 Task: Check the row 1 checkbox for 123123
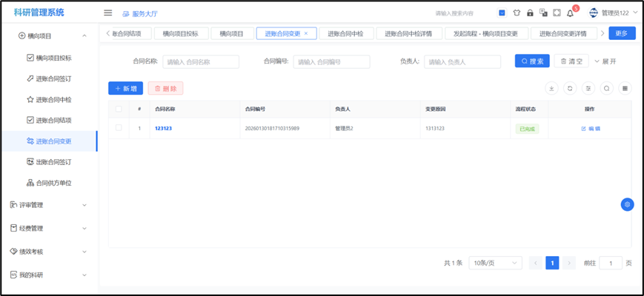pos(119,128)
